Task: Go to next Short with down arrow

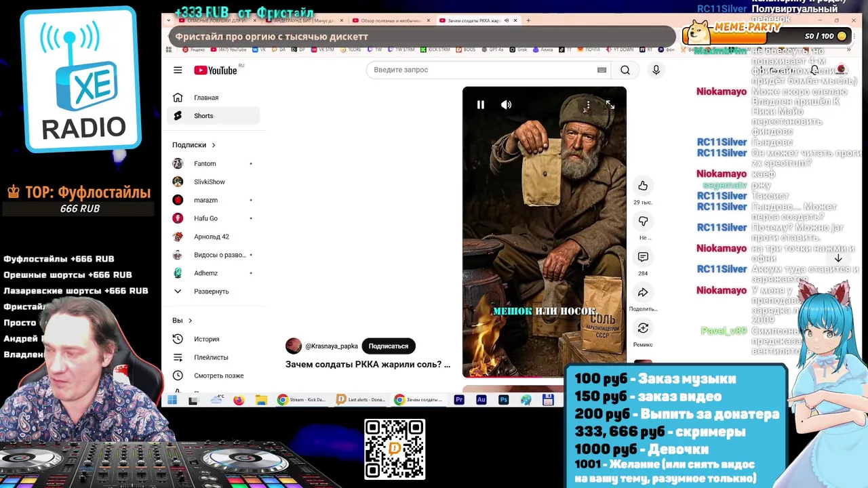Action: [838, 258]
